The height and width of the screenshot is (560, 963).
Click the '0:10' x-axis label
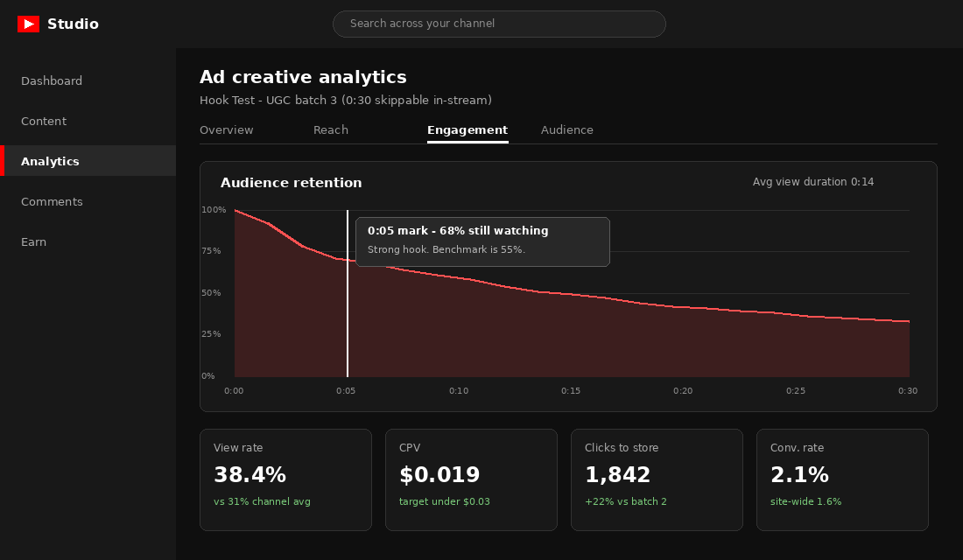point(459,390)
